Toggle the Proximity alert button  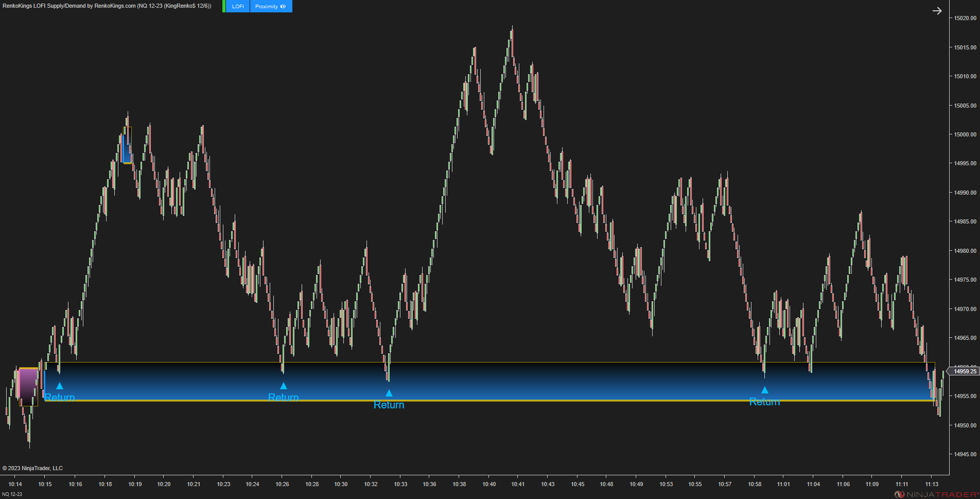pyautogui.click(x=267, y=6)
